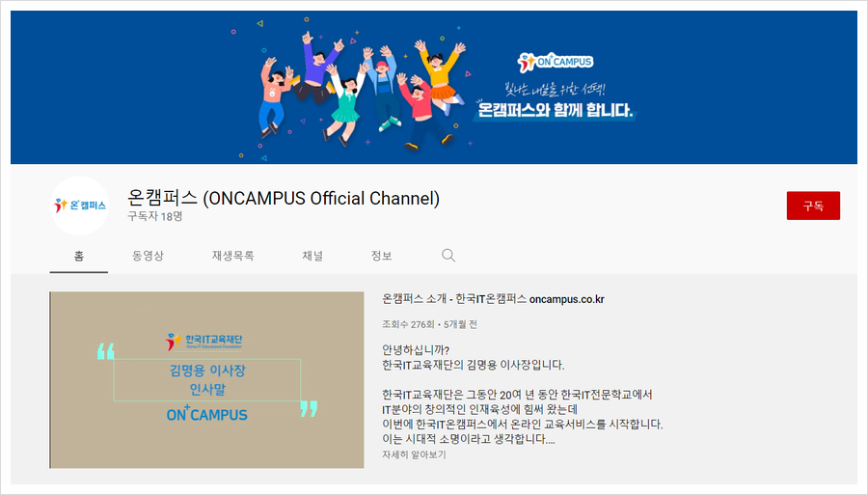The width and height of the screenshot is (868, 495).
Task: Select the 채널 tab
Action: [312, 256]
